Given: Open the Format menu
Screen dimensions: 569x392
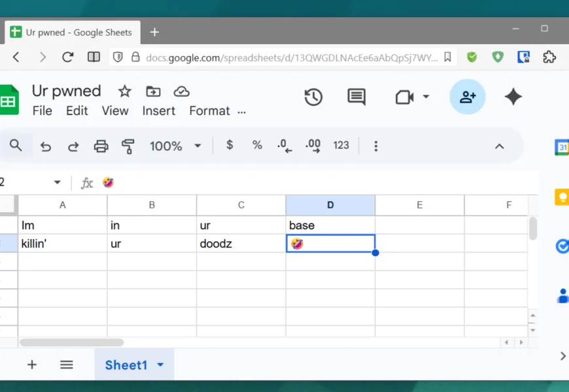Looking at the screenshot, I should coord(209,110).
